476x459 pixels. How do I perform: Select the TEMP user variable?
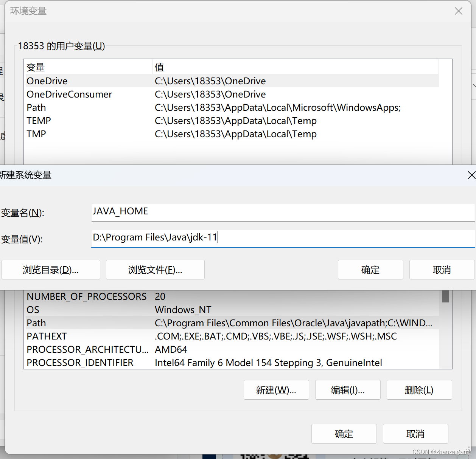point(151,121)
